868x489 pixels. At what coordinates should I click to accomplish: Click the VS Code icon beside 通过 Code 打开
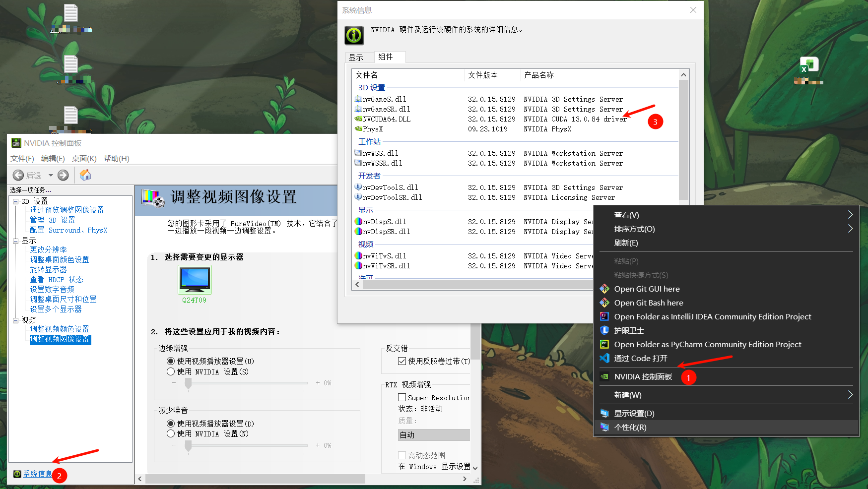click(x=604, y=358)
